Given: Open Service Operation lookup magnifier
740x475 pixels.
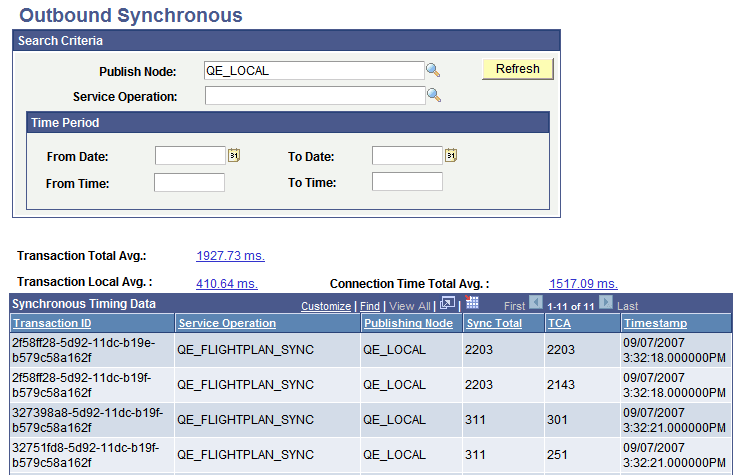Looking at the screenshot, I should pyautogui.click(x=434, y=96).
